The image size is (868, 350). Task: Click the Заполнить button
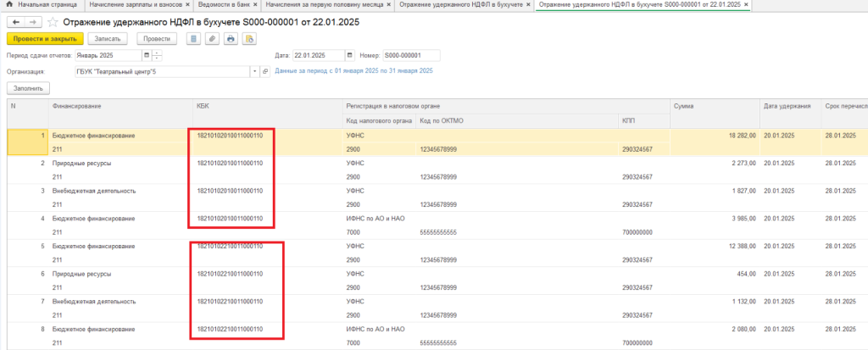[x=28, y=88]
